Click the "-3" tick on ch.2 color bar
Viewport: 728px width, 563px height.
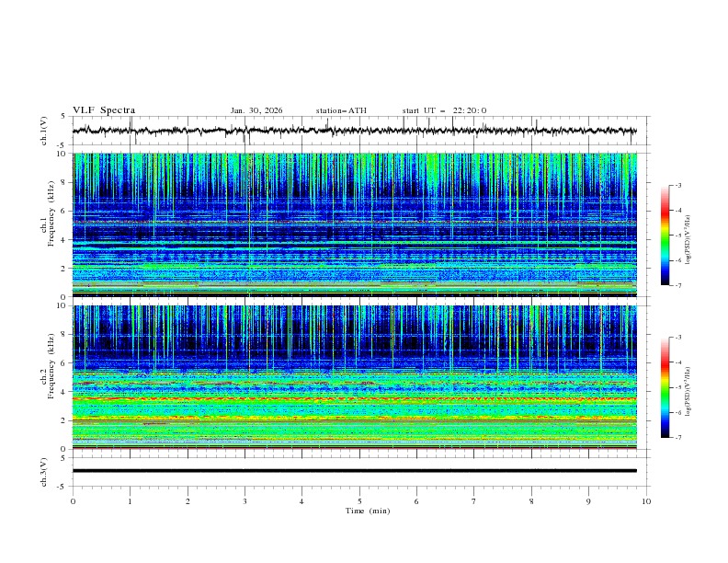[x=678, y=338]
